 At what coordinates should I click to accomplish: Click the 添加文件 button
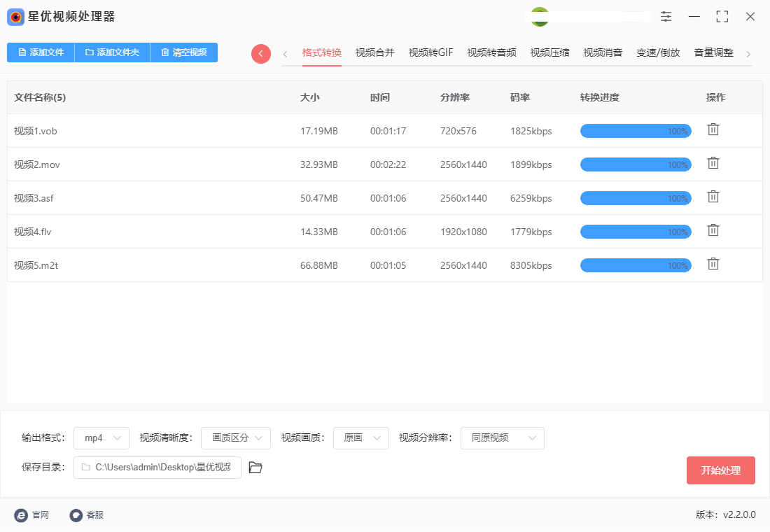(41, 52)
